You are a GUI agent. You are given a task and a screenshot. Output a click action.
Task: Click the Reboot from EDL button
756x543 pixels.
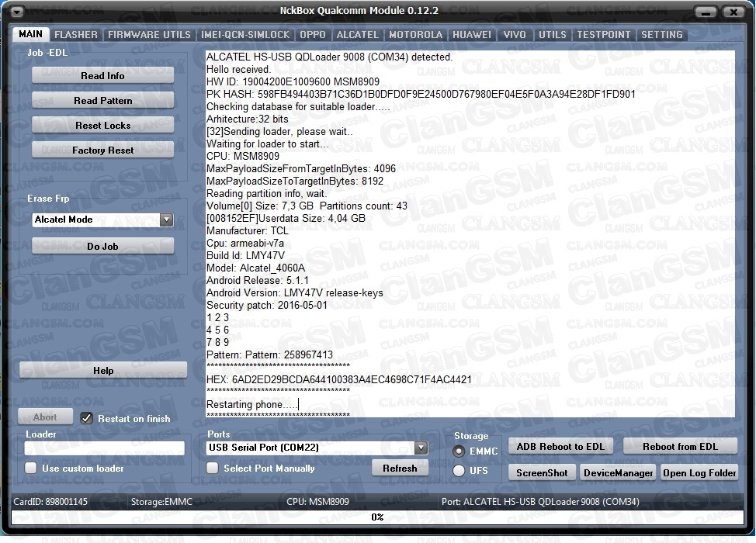tap(680, 447)
